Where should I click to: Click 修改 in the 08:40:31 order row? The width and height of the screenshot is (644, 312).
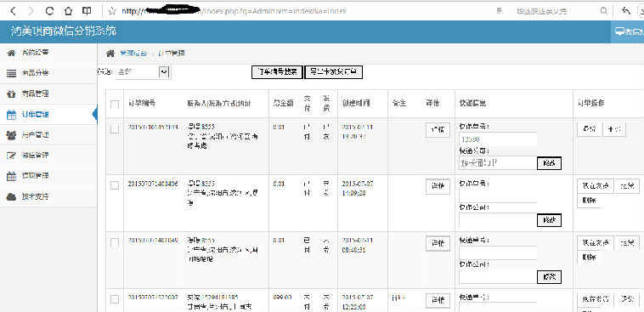pyautogui.click(x=549, y=277)
